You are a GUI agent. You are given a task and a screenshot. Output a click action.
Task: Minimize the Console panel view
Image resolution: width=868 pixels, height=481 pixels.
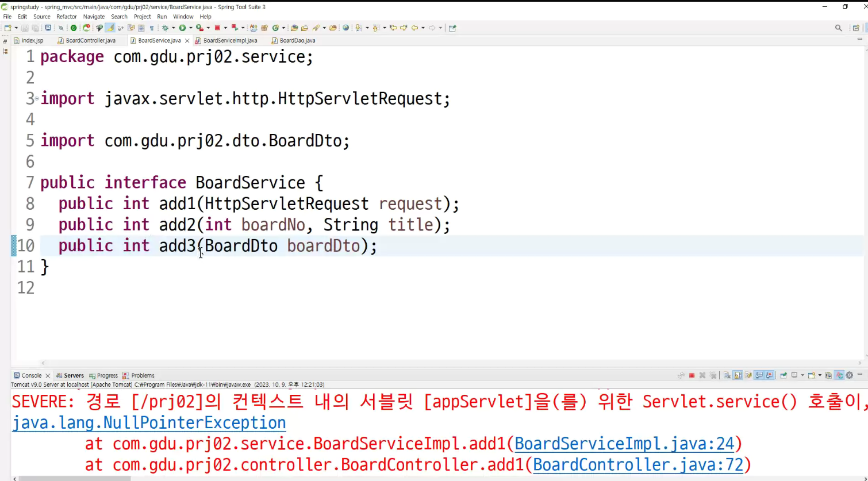coord(859,374)
